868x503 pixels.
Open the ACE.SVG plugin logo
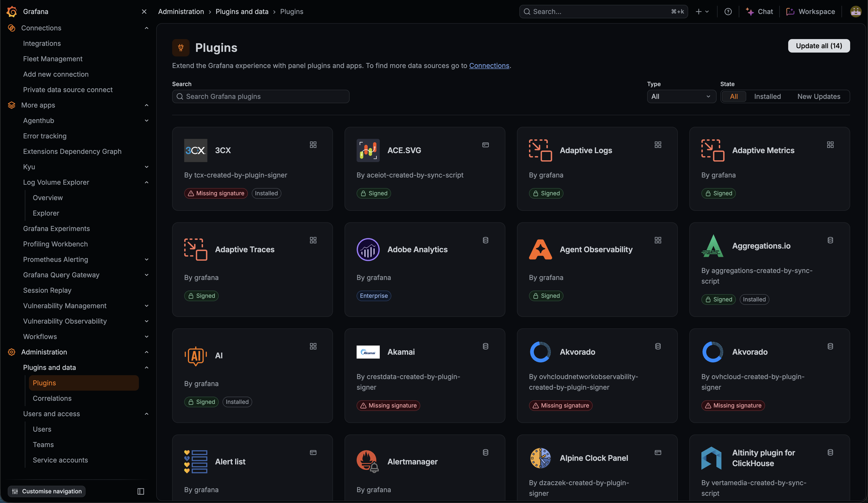point(368,150)
